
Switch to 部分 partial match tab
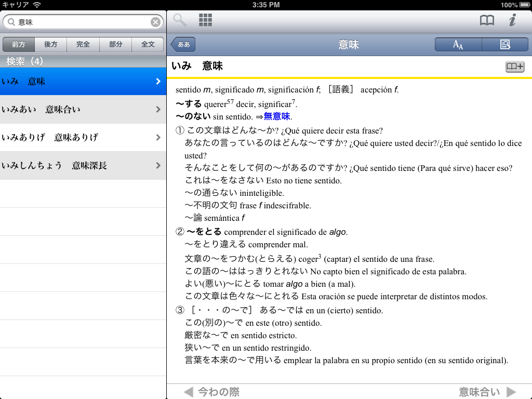click(x=115, y=45)
